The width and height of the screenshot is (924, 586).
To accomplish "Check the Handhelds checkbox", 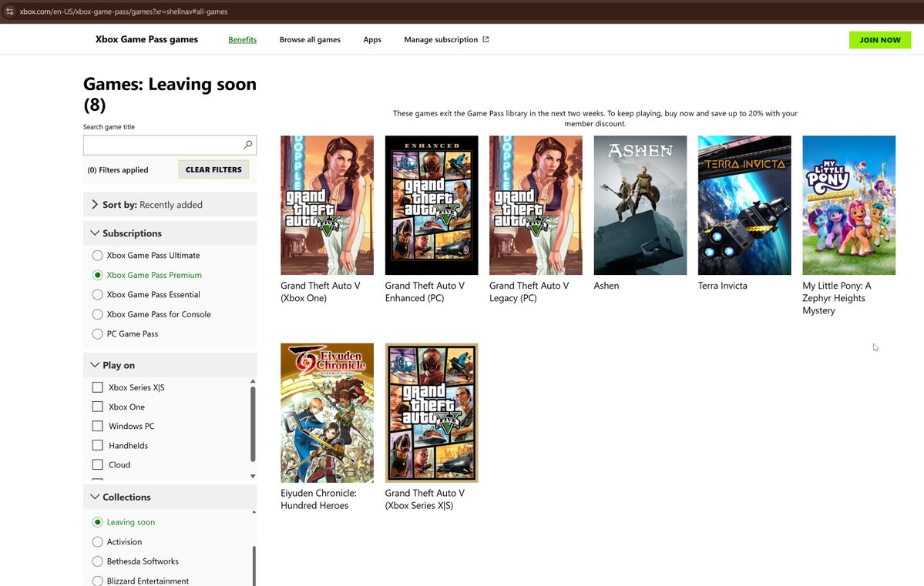I will point(97,445).
